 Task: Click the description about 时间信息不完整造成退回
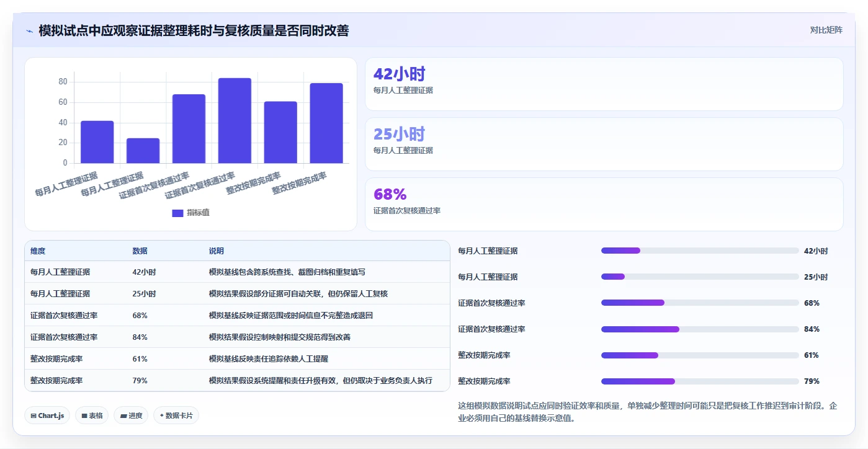(291, 316)
